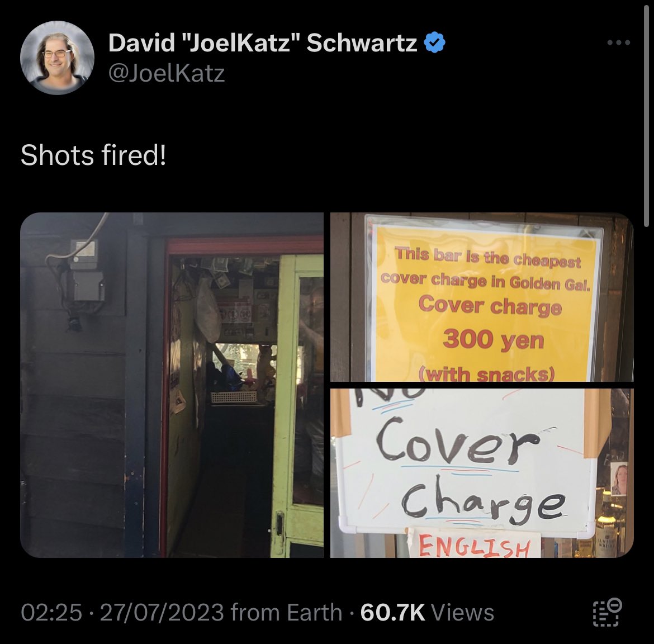
Task: Click the "Shots fired!" tweet text
Action: (x=93, y=155)
